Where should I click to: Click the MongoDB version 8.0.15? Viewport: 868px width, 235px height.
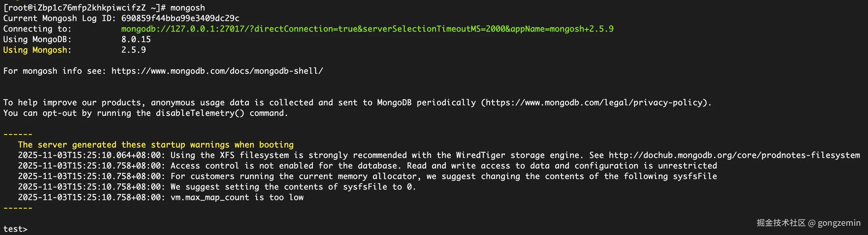tap(136, 39)
